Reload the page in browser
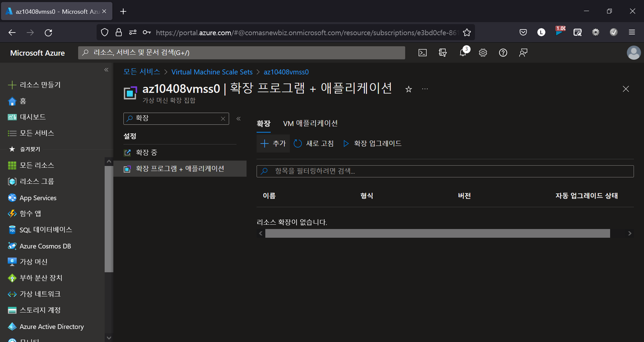This screenshot has height=342, width=644. click(48, 32)
